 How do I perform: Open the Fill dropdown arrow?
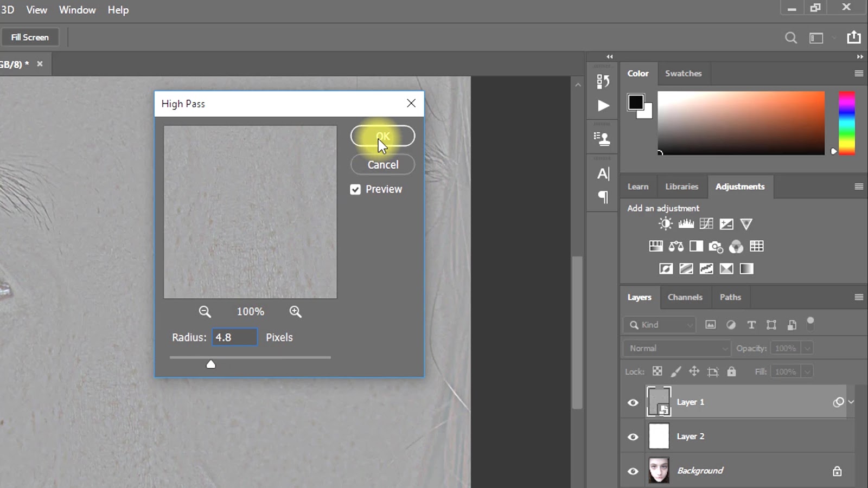point(807,371)
